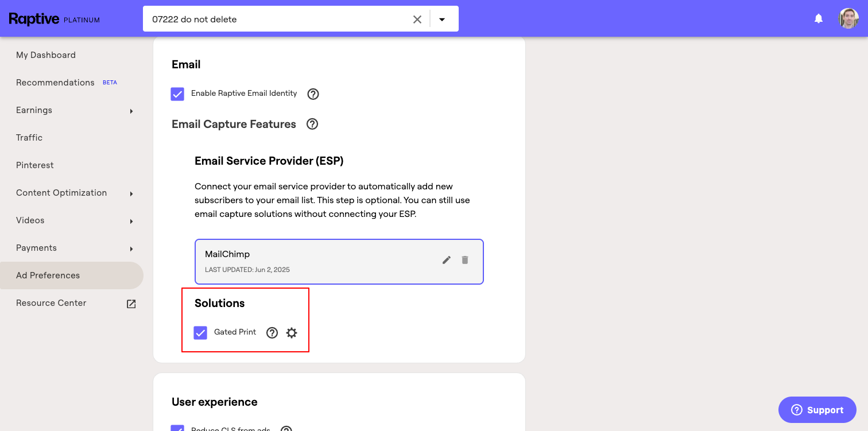Click the Raptive Platinum logo
This screenshot has height=431, width=868.
55,19
